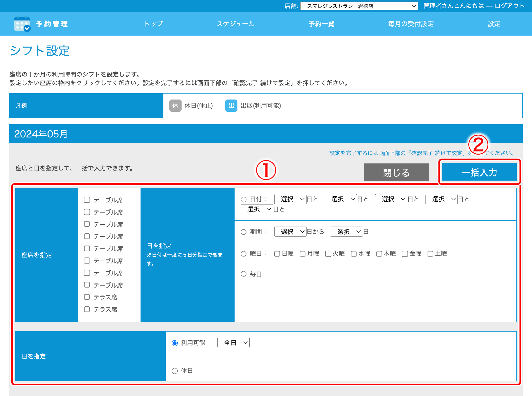Click the 2024年05月 month header
Image resolution: width=532 pixels, height=396 pixels.
coord(41,134)
